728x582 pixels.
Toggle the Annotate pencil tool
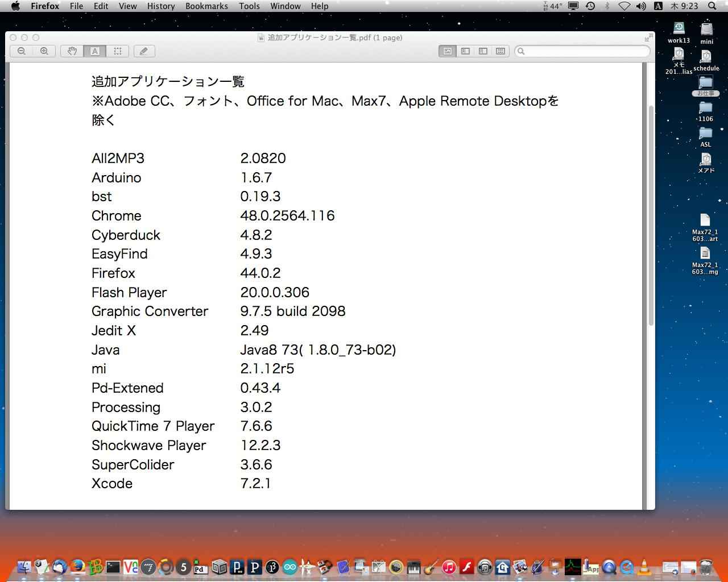[x=144, y=51]
